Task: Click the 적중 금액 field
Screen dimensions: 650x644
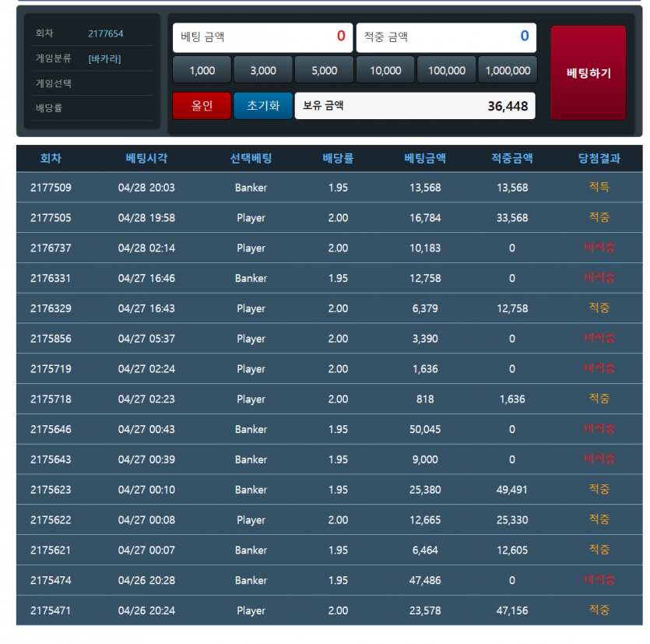Action: [x=446, y=37]
